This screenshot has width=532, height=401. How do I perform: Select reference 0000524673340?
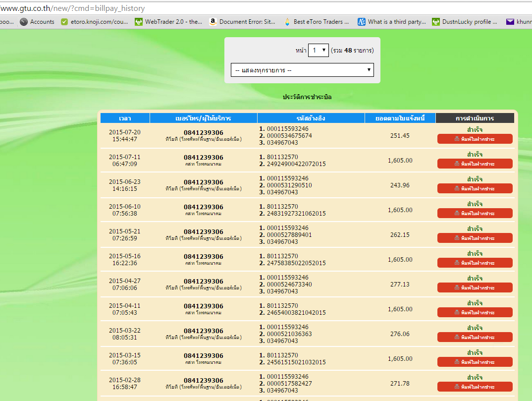tap(289, 284)
